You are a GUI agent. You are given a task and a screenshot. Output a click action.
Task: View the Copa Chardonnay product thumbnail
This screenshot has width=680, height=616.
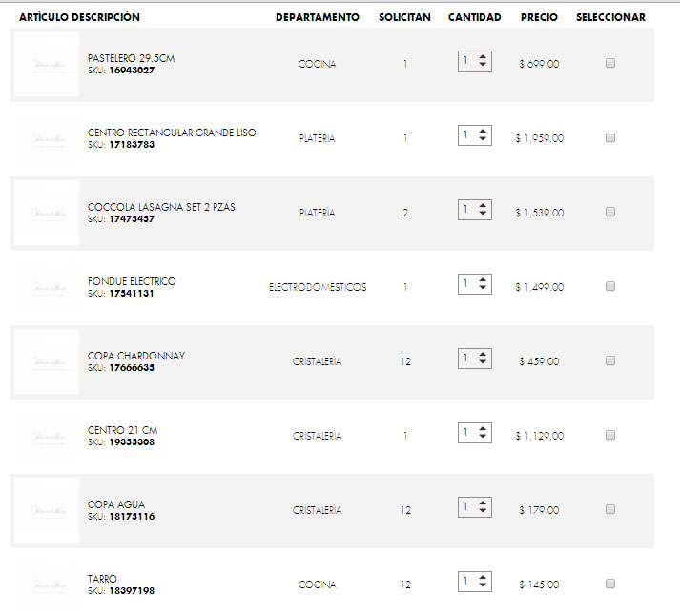pos(46,361)
